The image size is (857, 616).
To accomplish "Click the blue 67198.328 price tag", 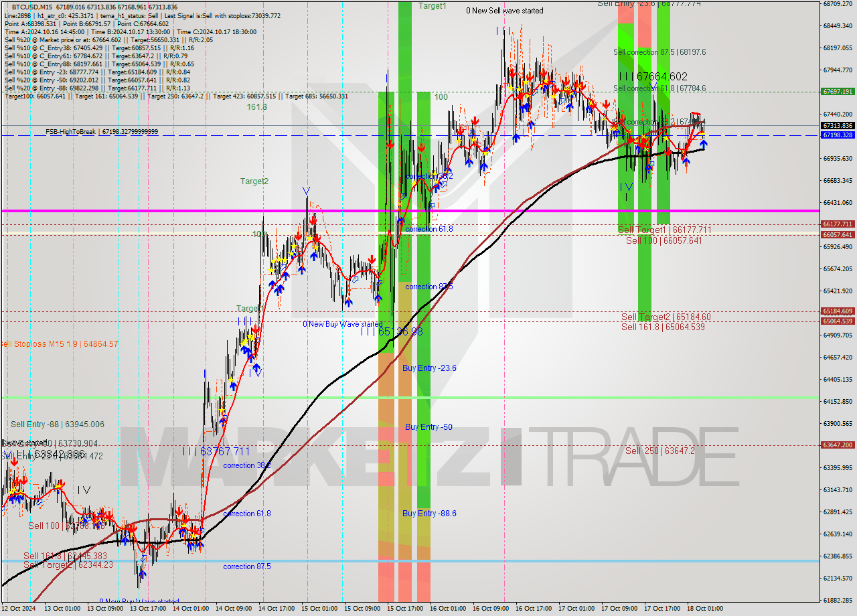I will (x=837, y=135).
